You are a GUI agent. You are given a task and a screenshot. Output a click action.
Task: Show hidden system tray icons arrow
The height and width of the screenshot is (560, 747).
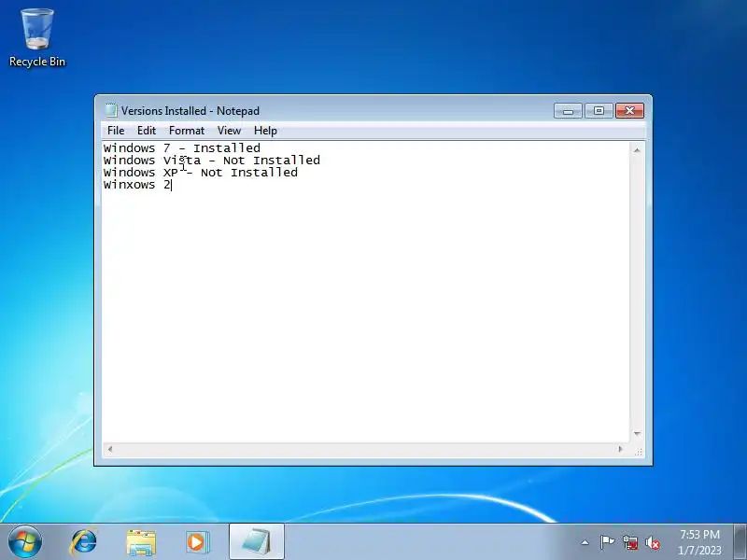[x=585, y=542]
